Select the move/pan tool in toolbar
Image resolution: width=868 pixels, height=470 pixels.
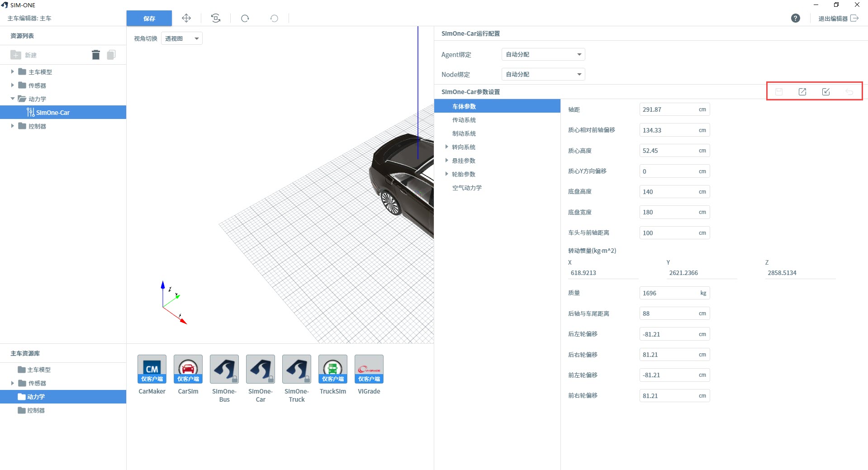click(x=186, y=19)
